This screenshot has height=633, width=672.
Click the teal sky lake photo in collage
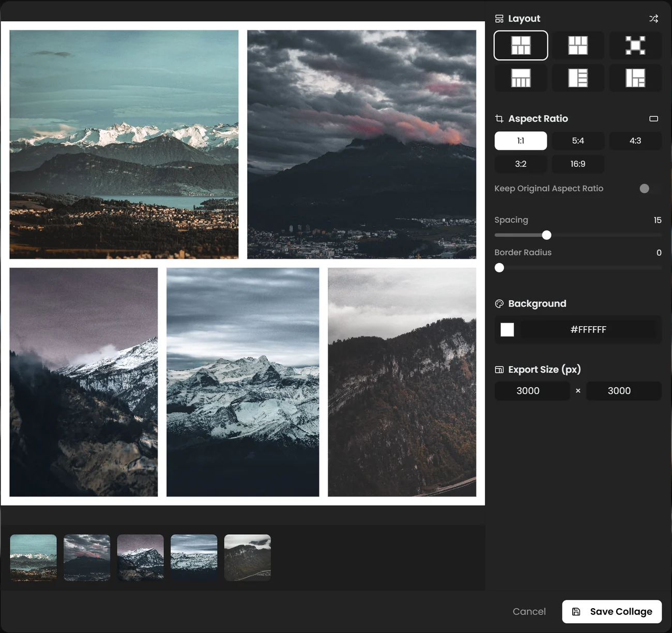pyautogui.click(x=124, y=144)
